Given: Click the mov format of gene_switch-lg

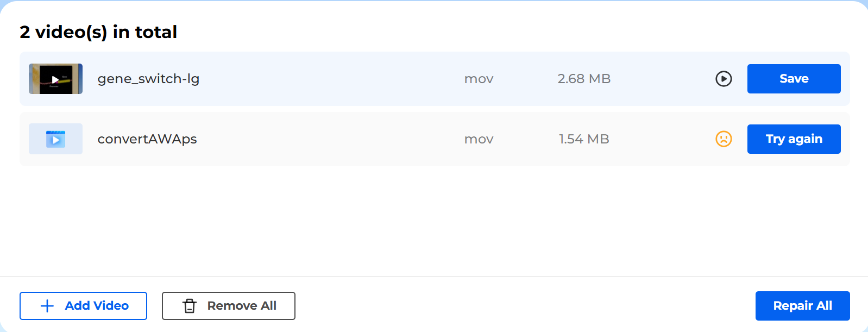Looking at the screenshot, I should [479, 79].
